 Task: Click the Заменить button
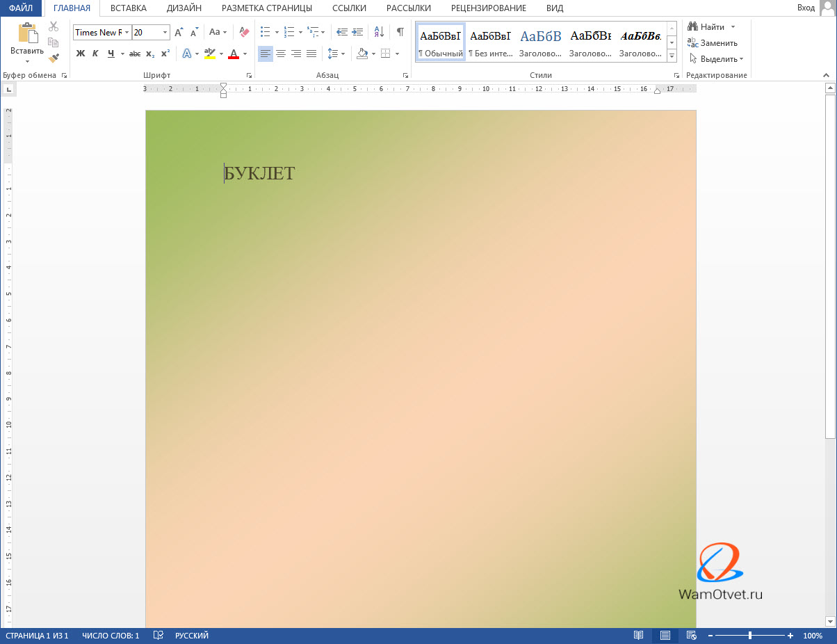(x=713, y=43)
